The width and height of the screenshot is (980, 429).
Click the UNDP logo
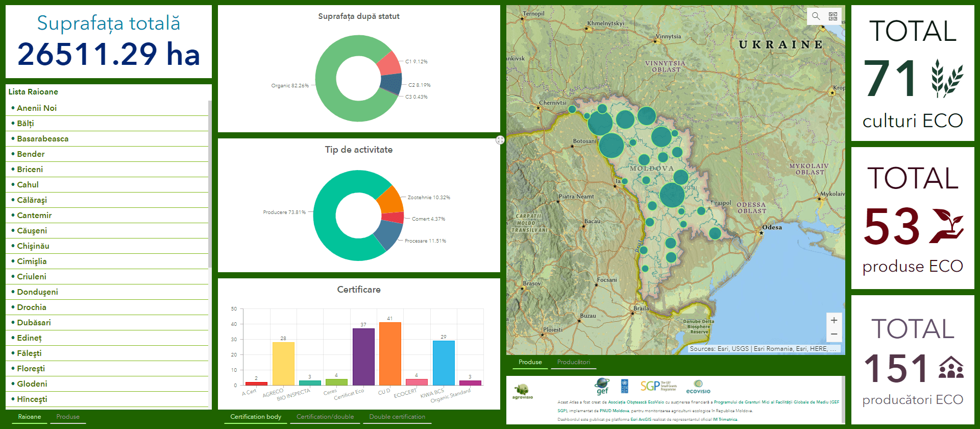625,386
